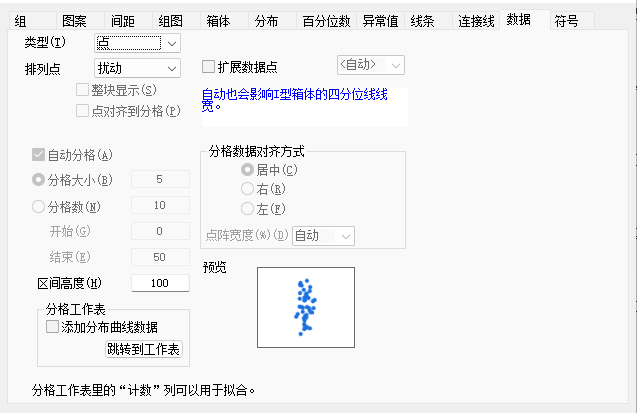The height and width of the screenshot is (413, 637).
Task: Open the 分布 tab
Action: point(268,20)
